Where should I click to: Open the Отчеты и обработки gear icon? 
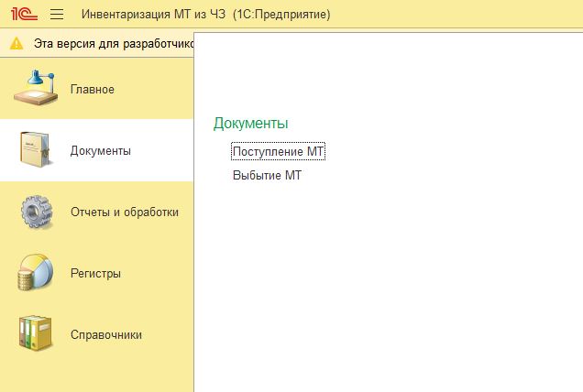coord(36,212)
